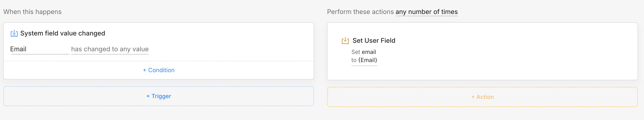Edit the "{Email}" value field
Screen dimensions: 644x120
(x=368, y=60)
